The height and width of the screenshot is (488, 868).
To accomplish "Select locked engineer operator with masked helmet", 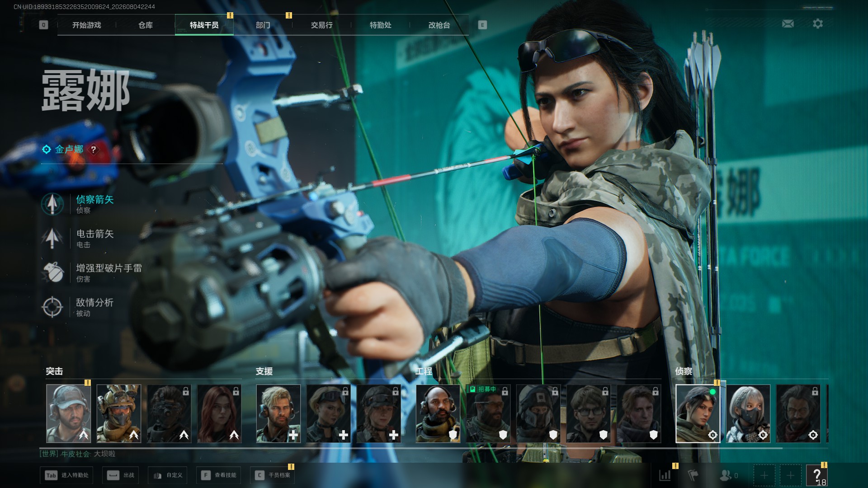I will pos(538,413).
